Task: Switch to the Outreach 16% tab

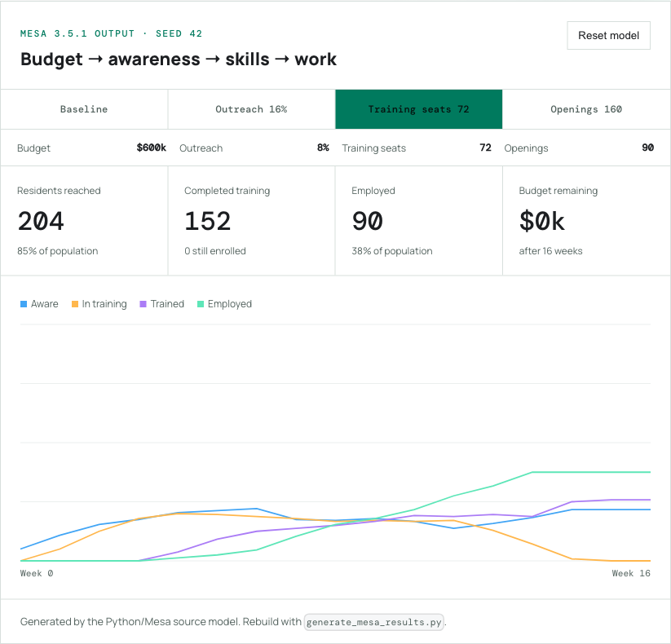Action: point(251,109)
